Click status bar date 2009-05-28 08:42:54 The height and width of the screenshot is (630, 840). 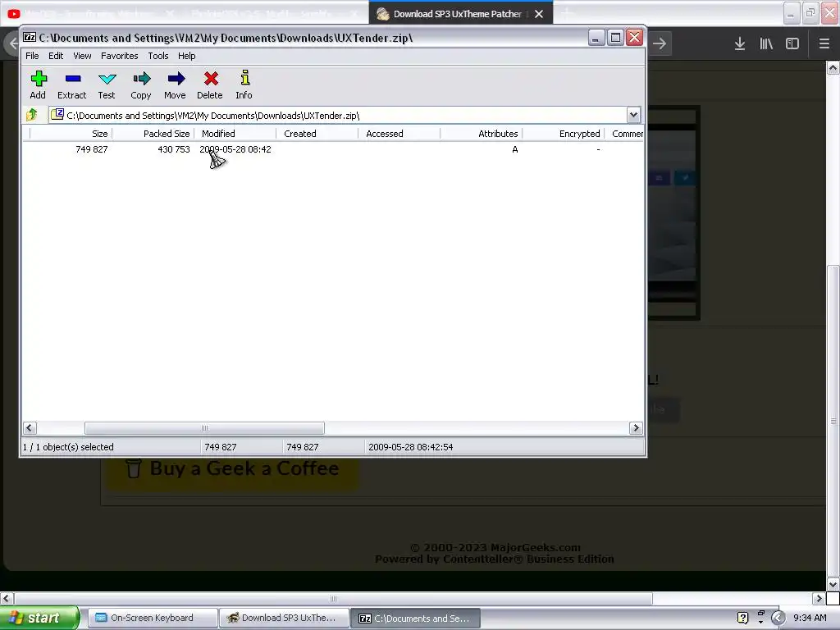pyautogui.click(x=410, y=447)
